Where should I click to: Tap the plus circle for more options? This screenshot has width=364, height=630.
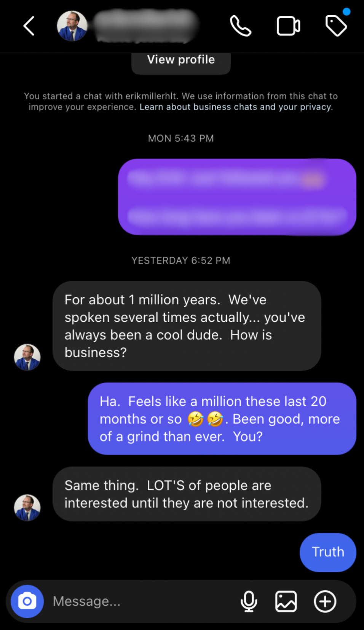click(325, 601)
